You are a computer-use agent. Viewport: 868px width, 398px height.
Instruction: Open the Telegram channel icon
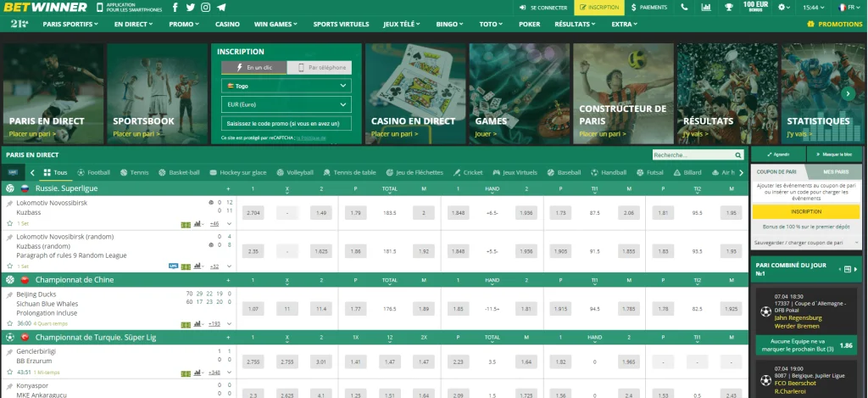221,7
